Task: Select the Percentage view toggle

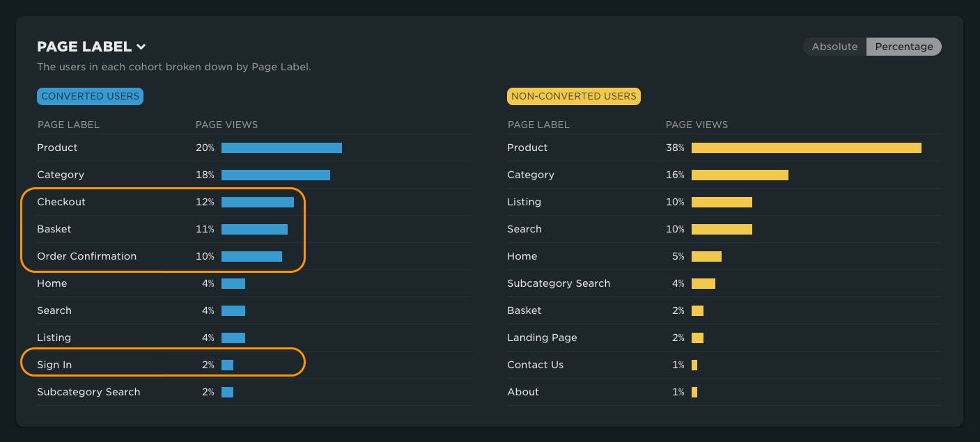Action: [903, 47]
